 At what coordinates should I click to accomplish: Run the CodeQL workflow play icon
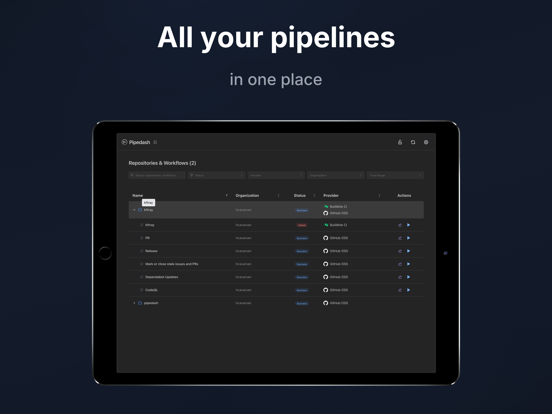408,290
